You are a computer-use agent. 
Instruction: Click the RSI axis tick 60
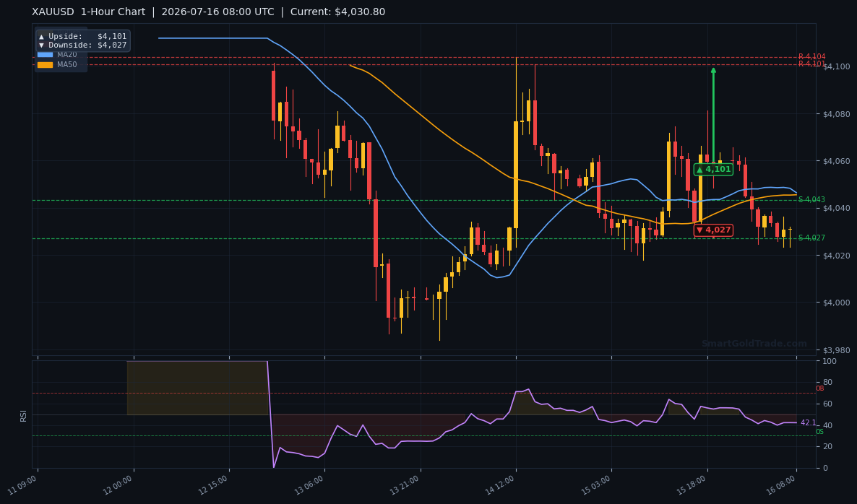tap(827, 404)
